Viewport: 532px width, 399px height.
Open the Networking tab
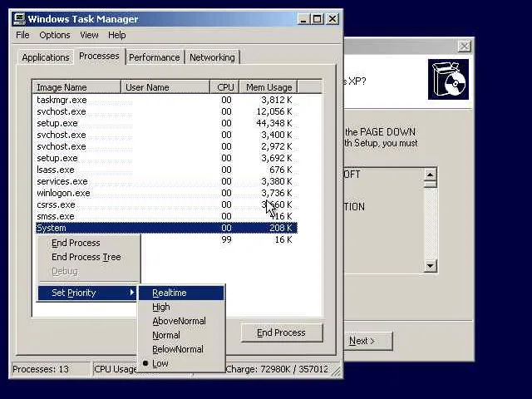coord(212,57)
